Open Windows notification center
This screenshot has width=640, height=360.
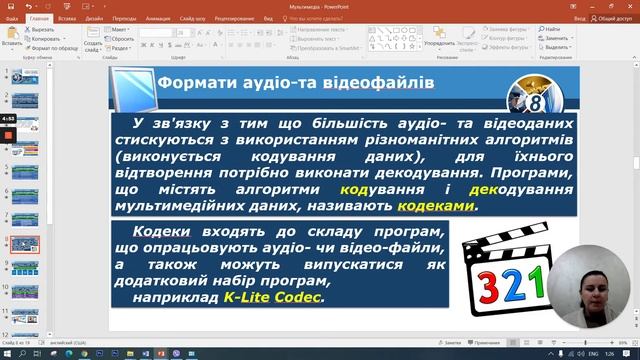[626, 353]
